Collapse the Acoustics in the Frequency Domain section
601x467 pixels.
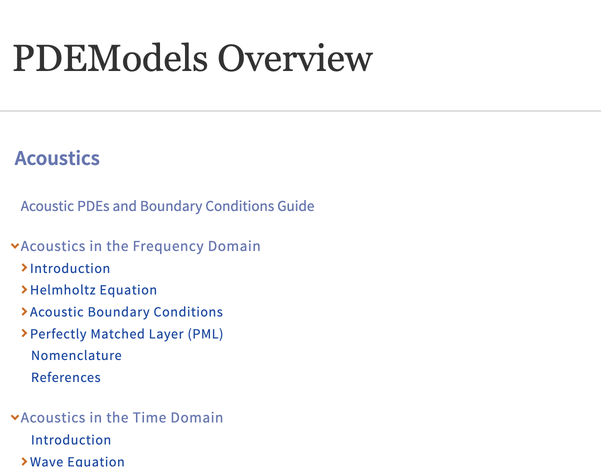coord(15,246)
